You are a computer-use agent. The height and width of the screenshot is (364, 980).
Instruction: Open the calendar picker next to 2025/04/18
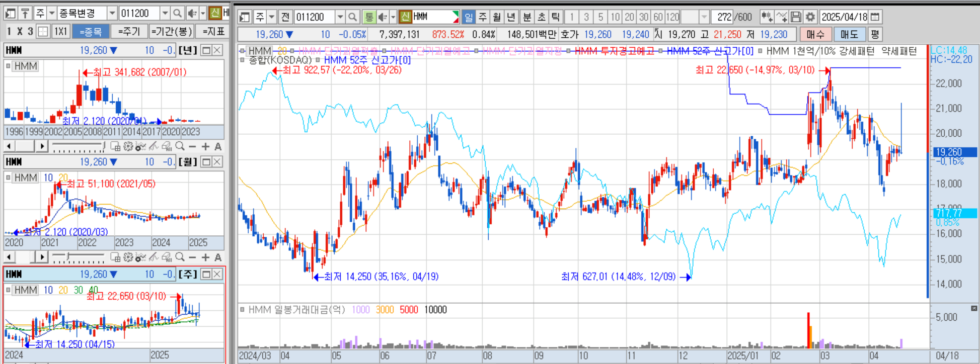(x=875, y=17)
